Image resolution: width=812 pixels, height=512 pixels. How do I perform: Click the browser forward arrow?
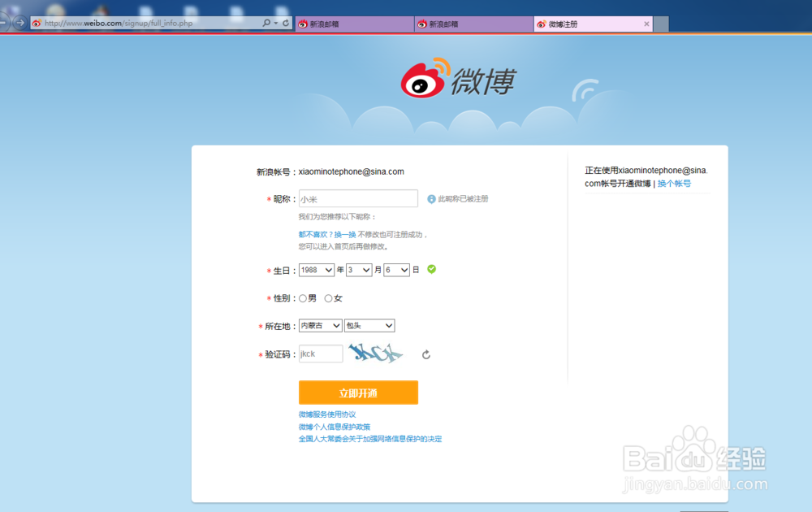[19, 23]
